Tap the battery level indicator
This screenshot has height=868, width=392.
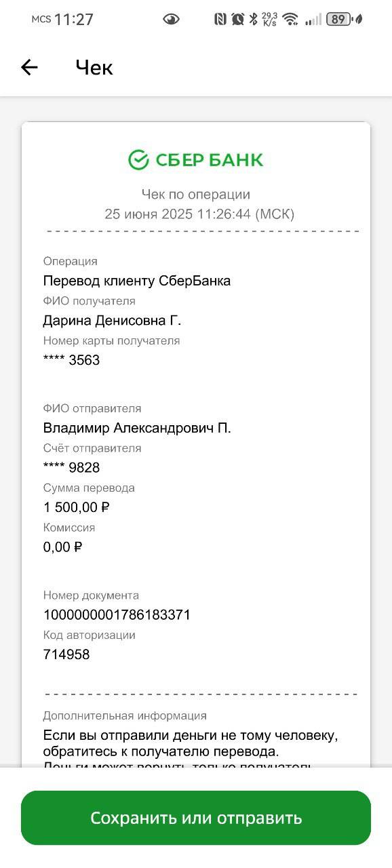tap(338, 20)
